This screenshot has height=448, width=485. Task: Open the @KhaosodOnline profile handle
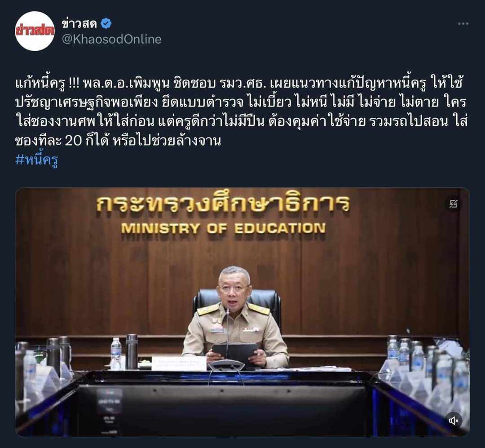coord(111,40)
